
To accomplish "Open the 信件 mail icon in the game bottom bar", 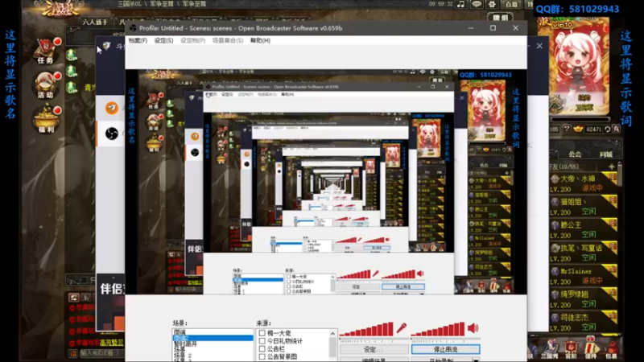I will coord(590,349).
